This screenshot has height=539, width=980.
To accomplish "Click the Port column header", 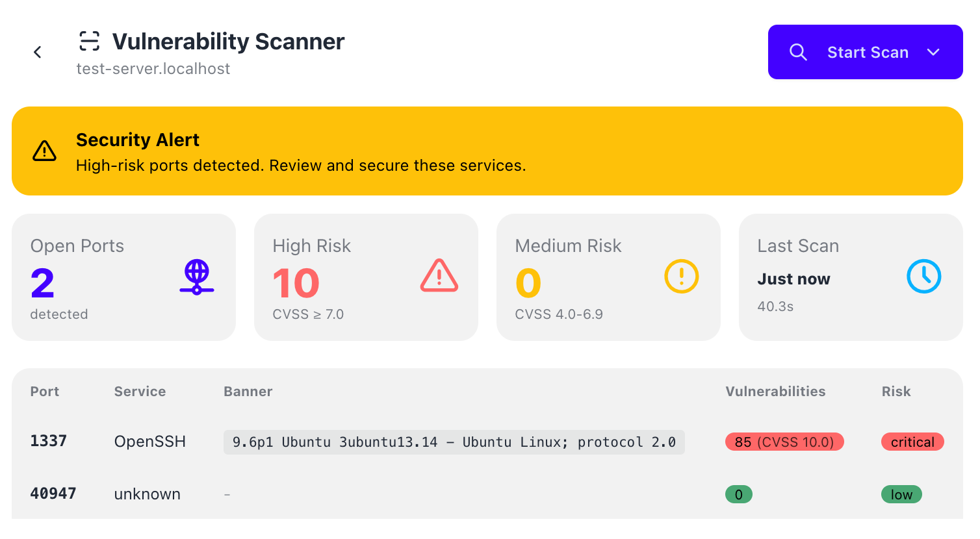I will 45,392.
